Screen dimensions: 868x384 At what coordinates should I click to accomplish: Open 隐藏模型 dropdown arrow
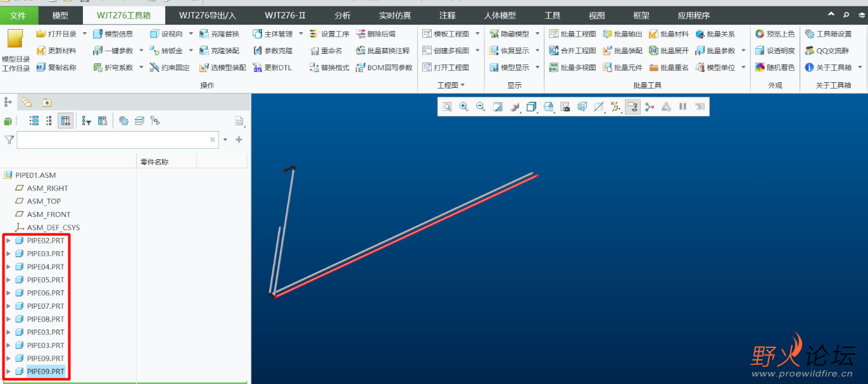pyautogui.click(x=538, y=34)
